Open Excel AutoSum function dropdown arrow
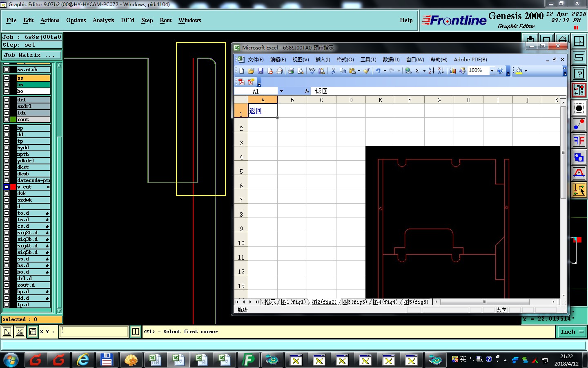The height and width of the screenshot is (368, 588). tap(424, 71)
